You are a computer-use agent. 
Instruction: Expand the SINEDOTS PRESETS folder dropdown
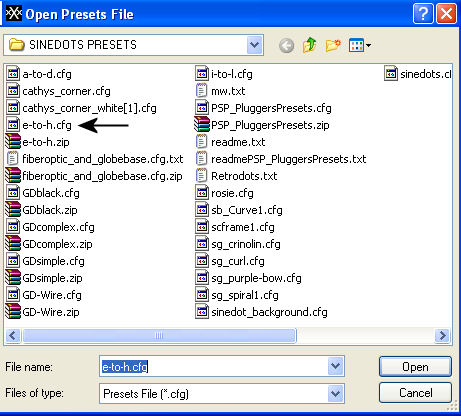click(255, 45)
